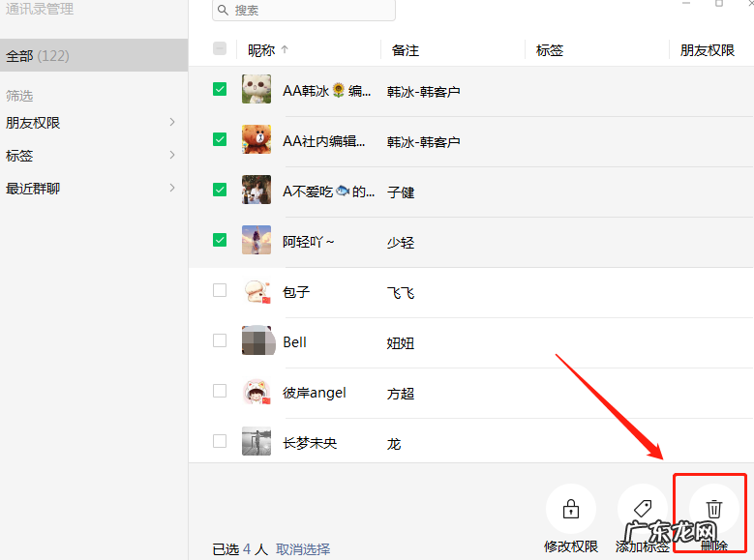Expand the 朋友权限 filter chevron
This screenshot has width=754, height=560.
point(172,122)
